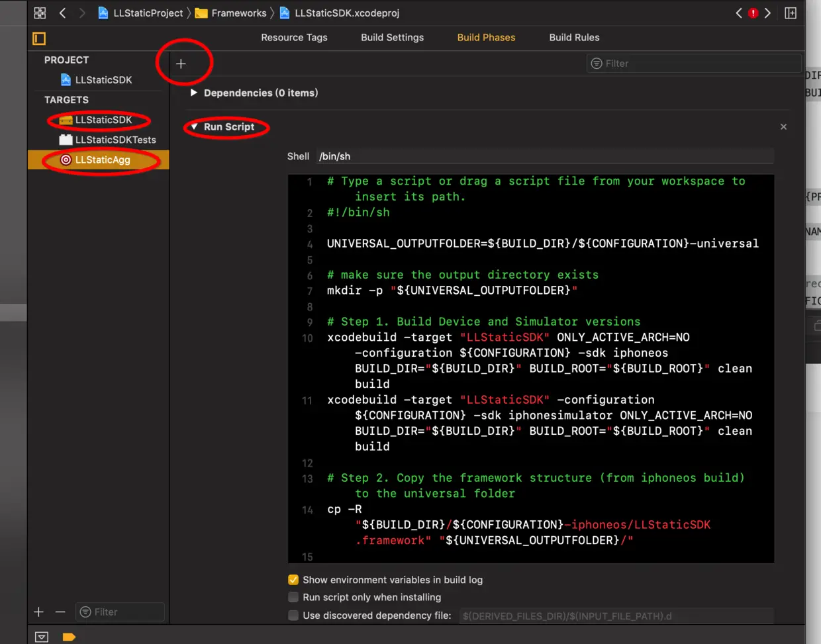Enable Use discovered dependency file

293,616
